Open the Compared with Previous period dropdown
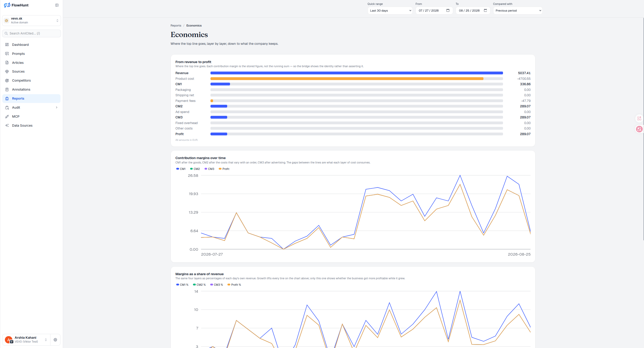 point(518,11)
